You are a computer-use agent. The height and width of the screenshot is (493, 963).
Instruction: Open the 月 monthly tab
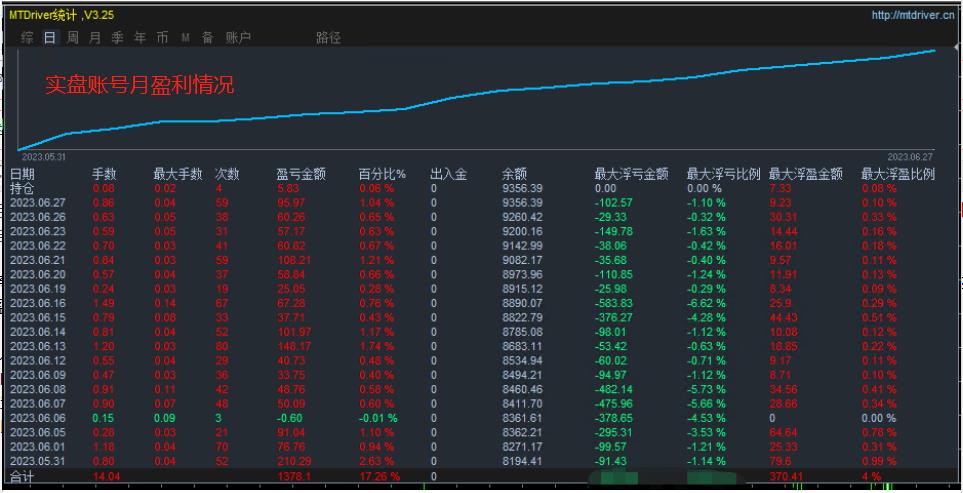coord(95,38)
